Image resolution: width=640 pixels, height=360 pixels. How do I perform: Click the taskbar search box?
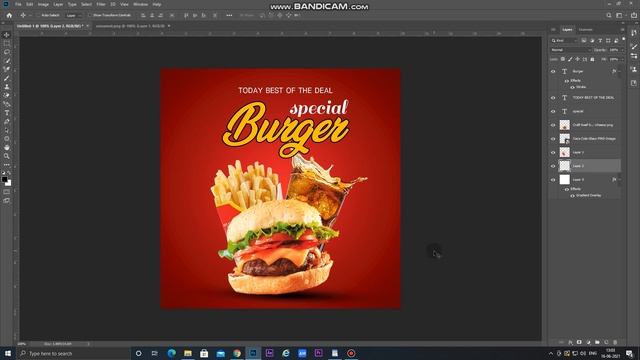(73, 353)
